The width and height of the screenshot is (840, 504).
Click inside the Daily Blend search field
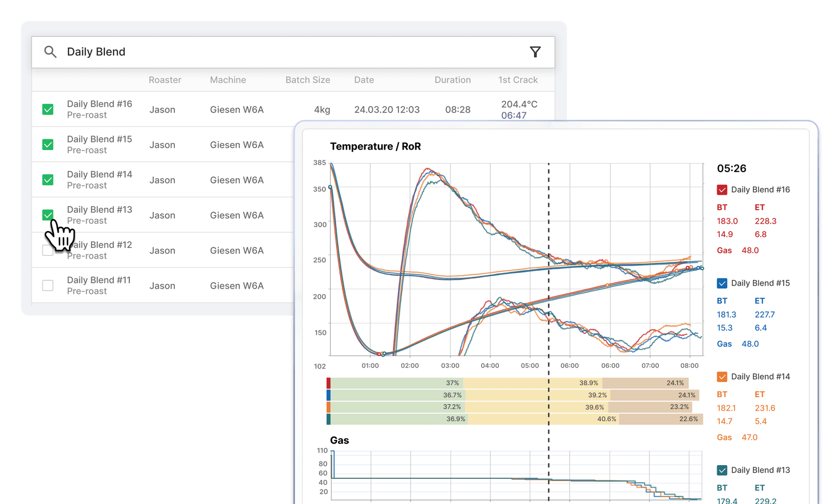point(157,51)
